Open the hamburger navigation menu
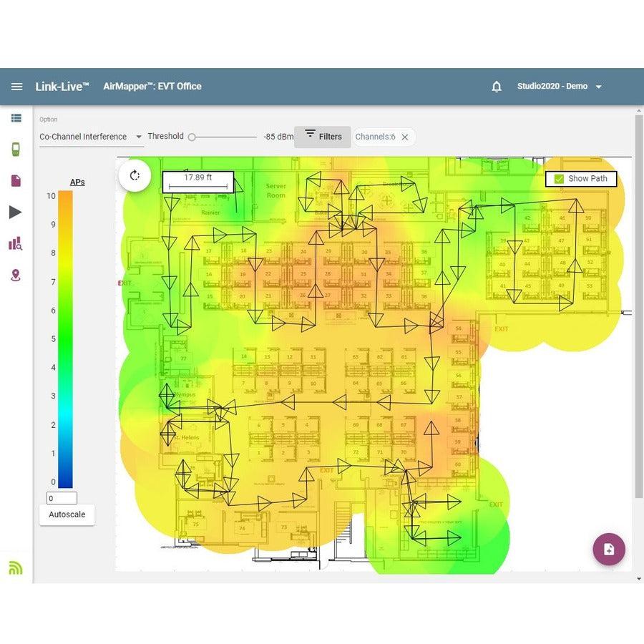 tap(17, 87)
